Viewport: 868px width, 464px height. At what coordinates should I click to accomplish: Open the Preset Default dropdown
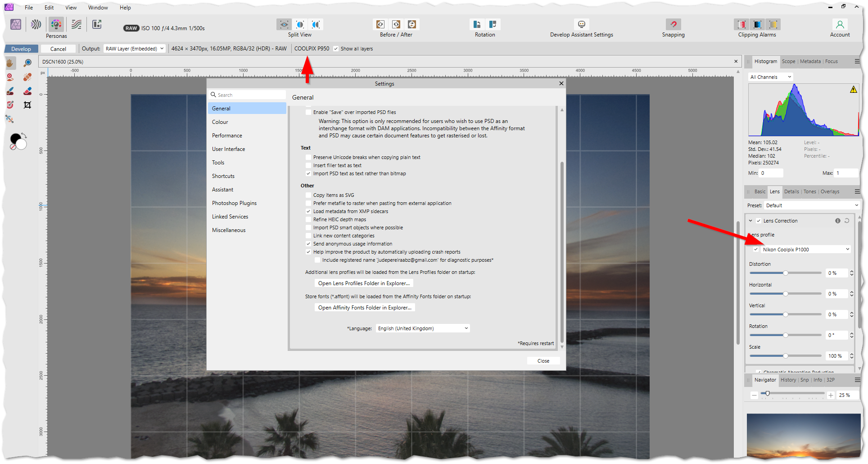tap(812, 205)
